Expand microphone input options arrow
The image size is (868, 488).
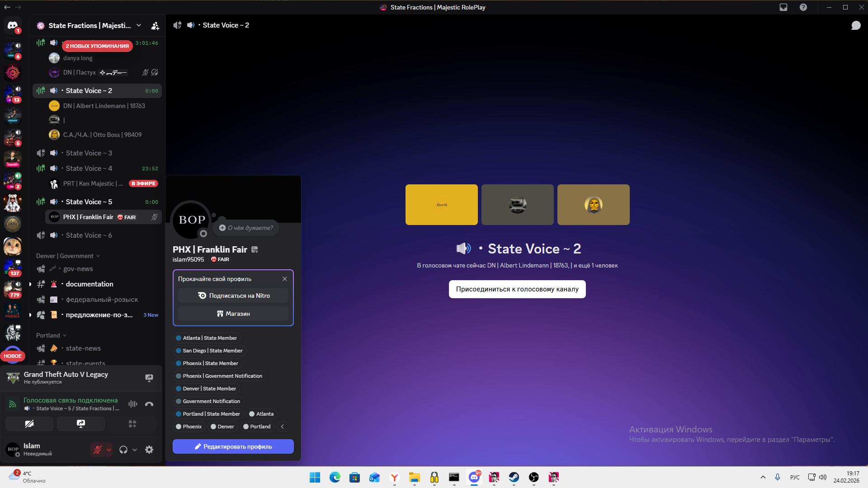click(109, 450)
